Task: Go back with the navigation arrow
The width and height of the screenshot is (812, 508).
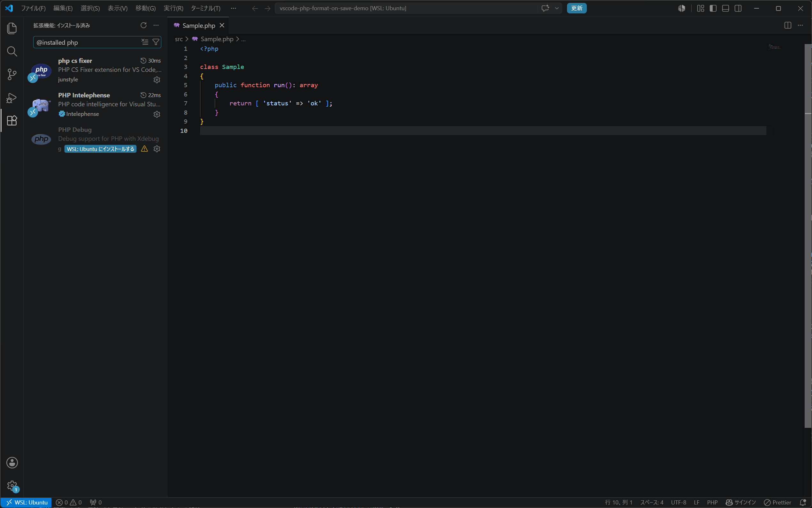Action: click(255, 8)
